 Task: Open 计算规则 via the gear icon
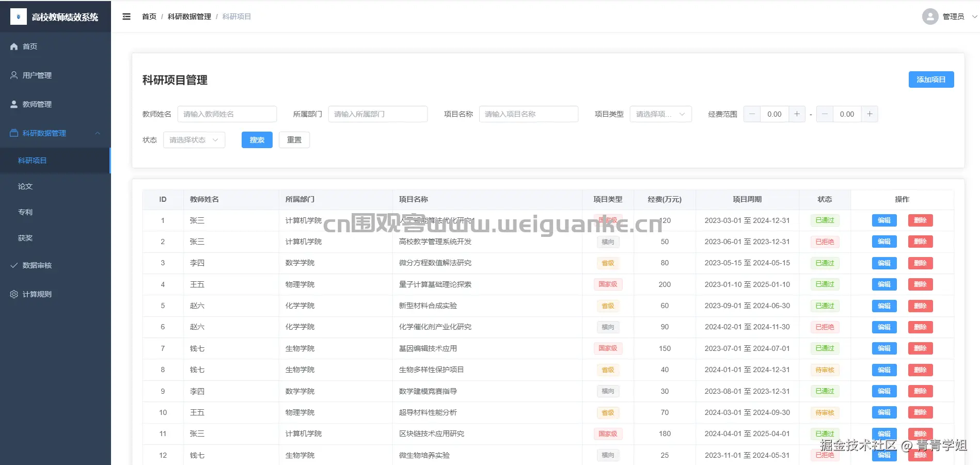13,294
